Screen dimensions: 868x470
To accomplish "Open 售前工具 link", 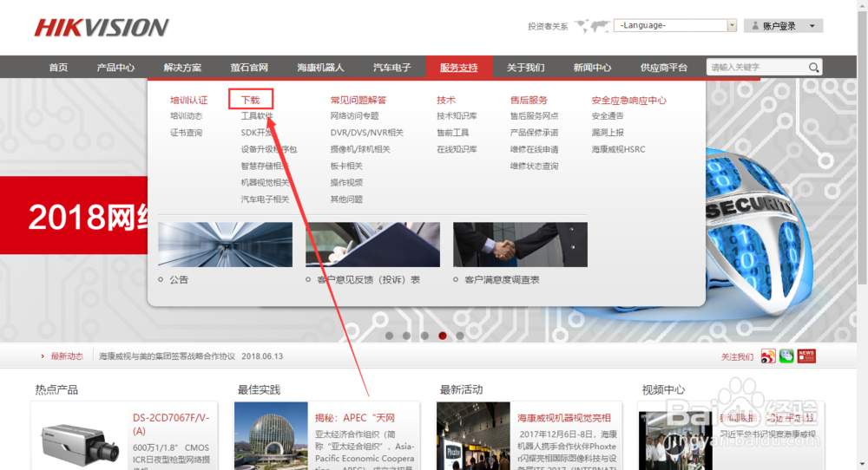I will 452,133.
